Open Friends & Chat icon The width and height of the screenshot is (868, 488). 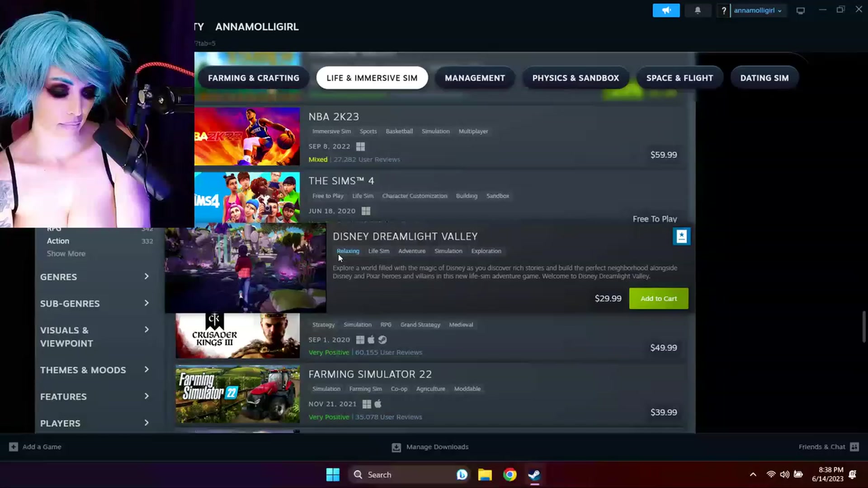point(854,447)
